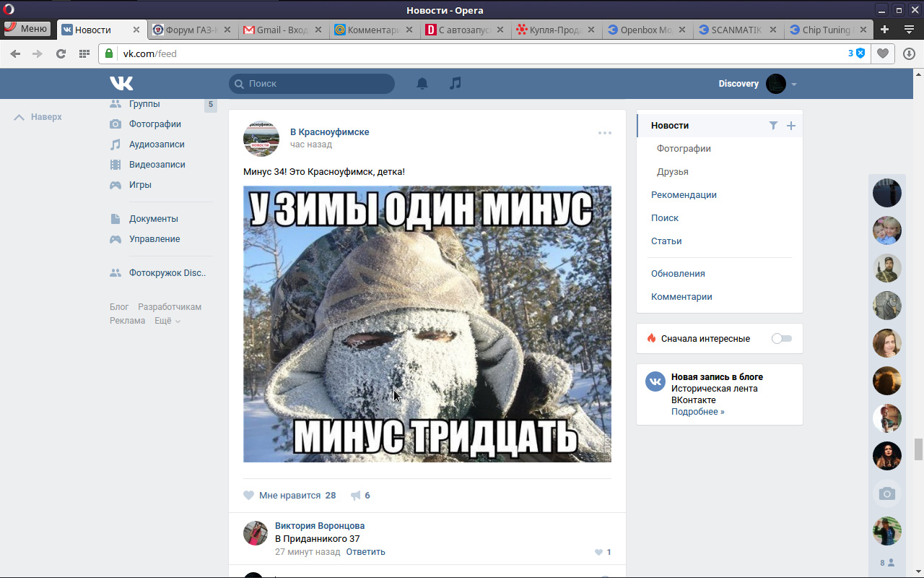Like Виктория Воронцова's comment heart icon
Viewport: 924px width, 578px height.
coord(598,553)
